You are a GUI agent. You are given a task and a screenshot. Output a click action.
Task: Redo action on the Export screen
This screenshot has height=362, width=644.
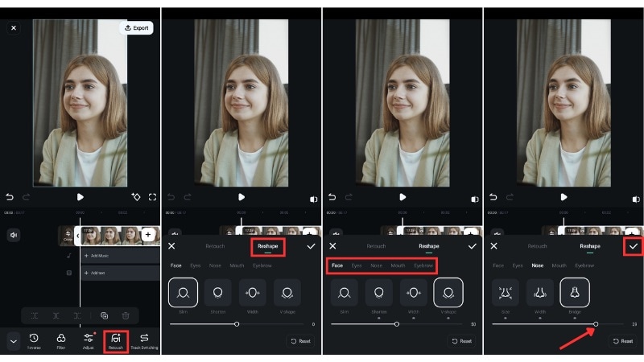[26, 197]
